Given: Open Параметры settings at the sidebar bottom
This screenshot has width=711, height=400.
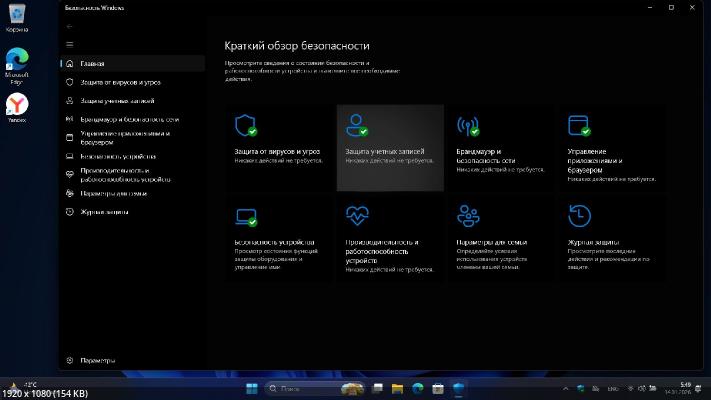Looking at the screenshot, I should click(98, 360).
